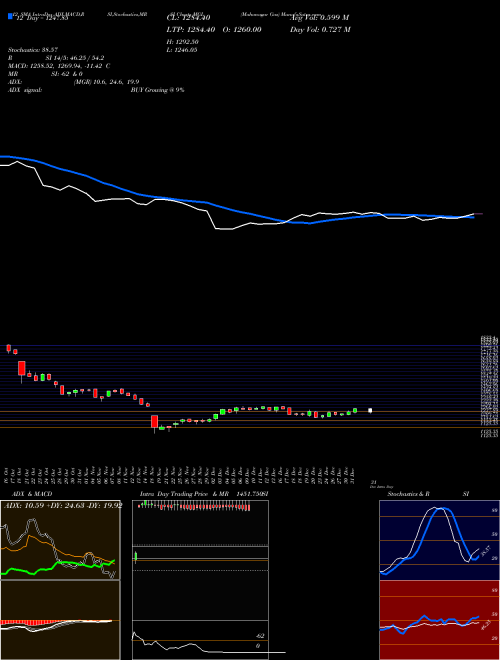Click the 'Stochastics: 38.57' reading
Viewport: 500px width, 660px height.
click(x=33, y=50)
